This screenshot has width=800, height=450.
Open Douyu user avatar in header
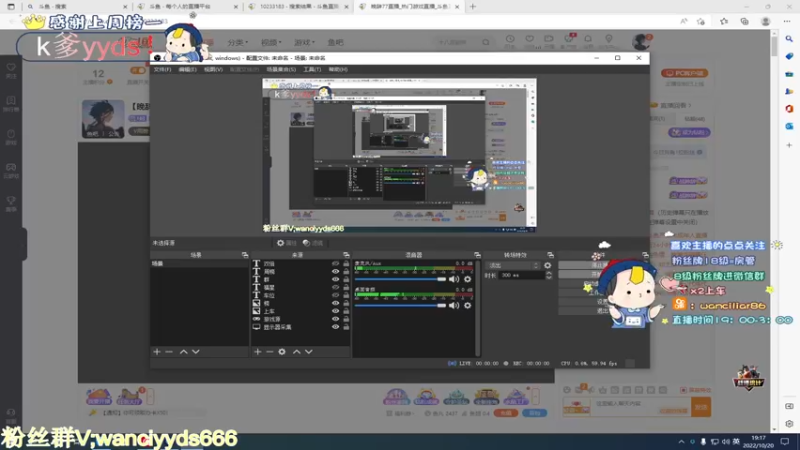pos(640,41)
